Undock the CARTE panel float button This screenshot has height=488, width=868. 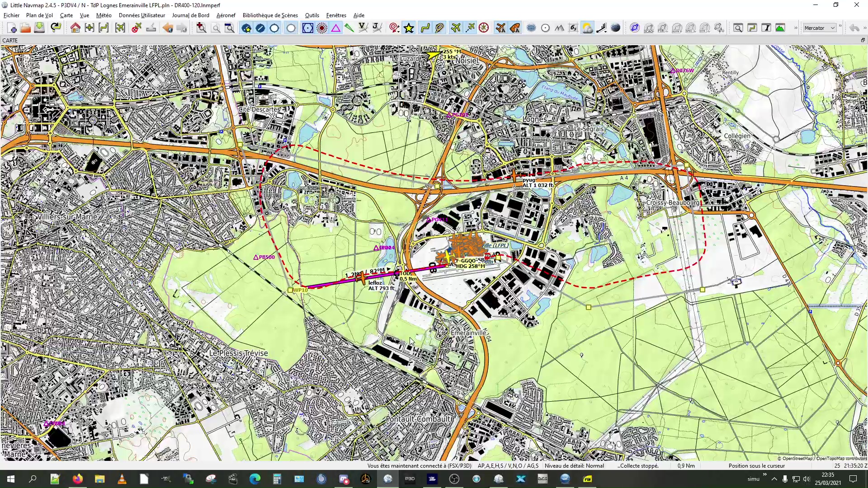pyautogui.click(x=863, y=40)
